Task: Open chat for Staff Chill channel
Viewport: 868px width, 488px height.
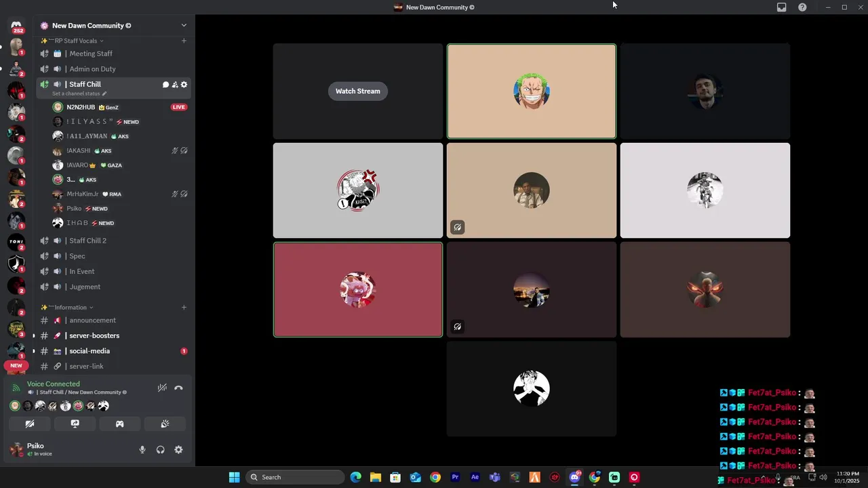Action: (165, 85)
